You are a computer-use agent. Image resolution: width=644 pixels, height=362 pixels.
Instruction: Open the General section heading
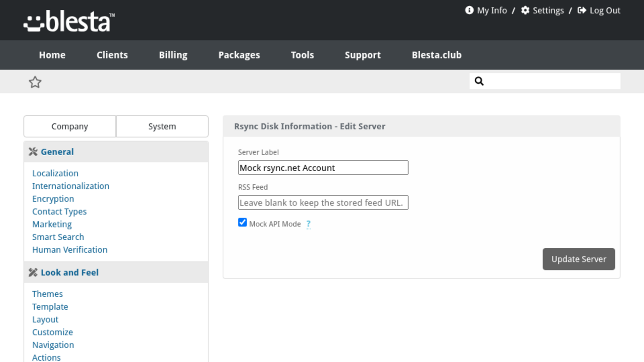click(57, 152)
